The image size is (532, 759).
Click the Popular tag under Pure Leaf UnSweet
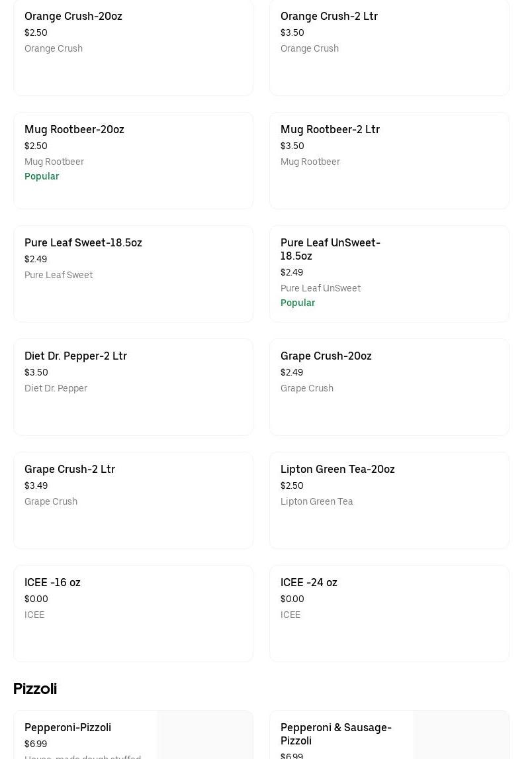pos(298,303)
